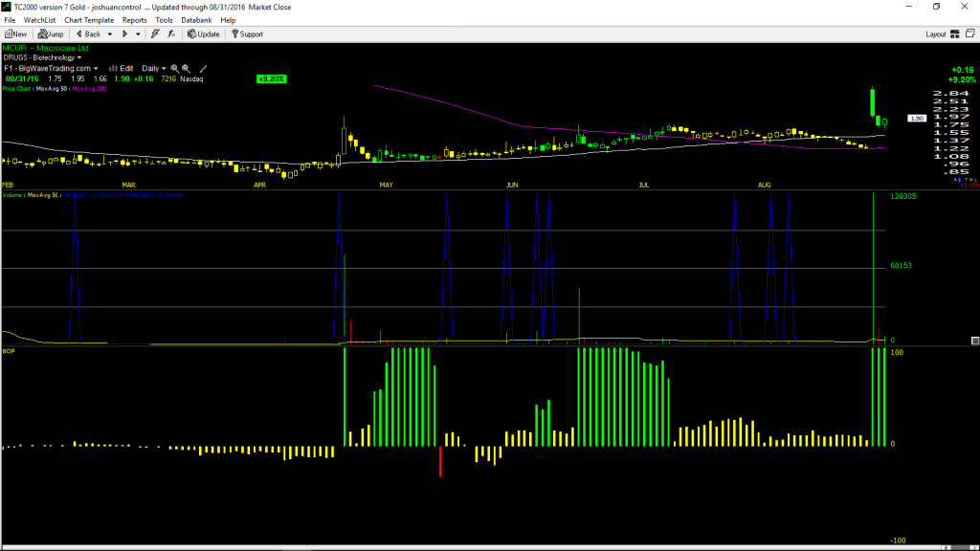Image resolution: width=980 pixels, height=551 pixels.
Task: Click the MCUR - Macrocure Ltd symbol title
Action: pos(46,48)
